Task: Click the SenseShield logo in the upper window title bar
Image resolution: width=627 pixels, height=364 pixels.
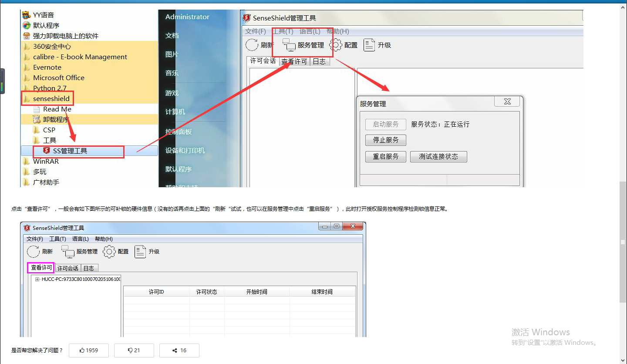Action: [247, 18]
